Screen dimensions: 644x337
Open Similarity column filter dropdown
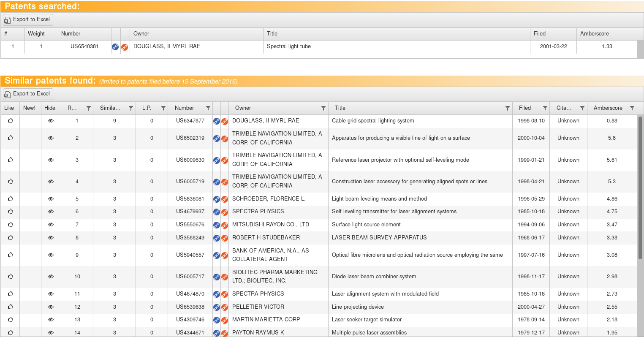pos(131,109)
